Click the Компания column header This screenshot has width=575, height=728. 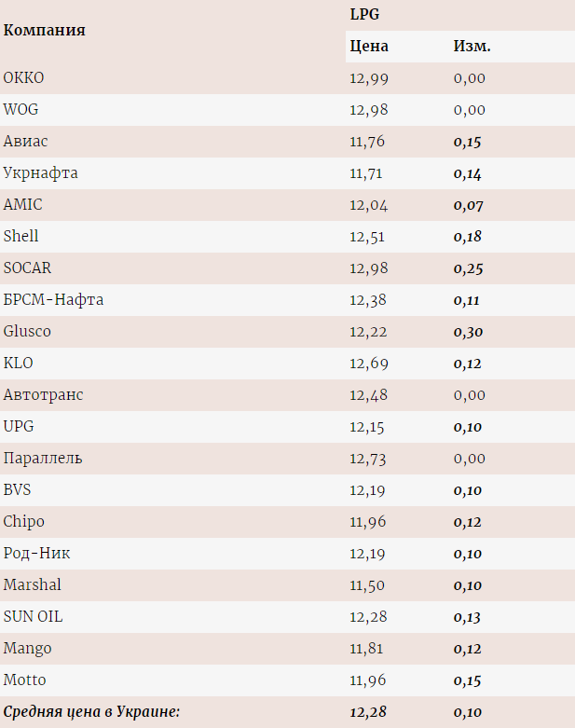click(x=45, y=30)
